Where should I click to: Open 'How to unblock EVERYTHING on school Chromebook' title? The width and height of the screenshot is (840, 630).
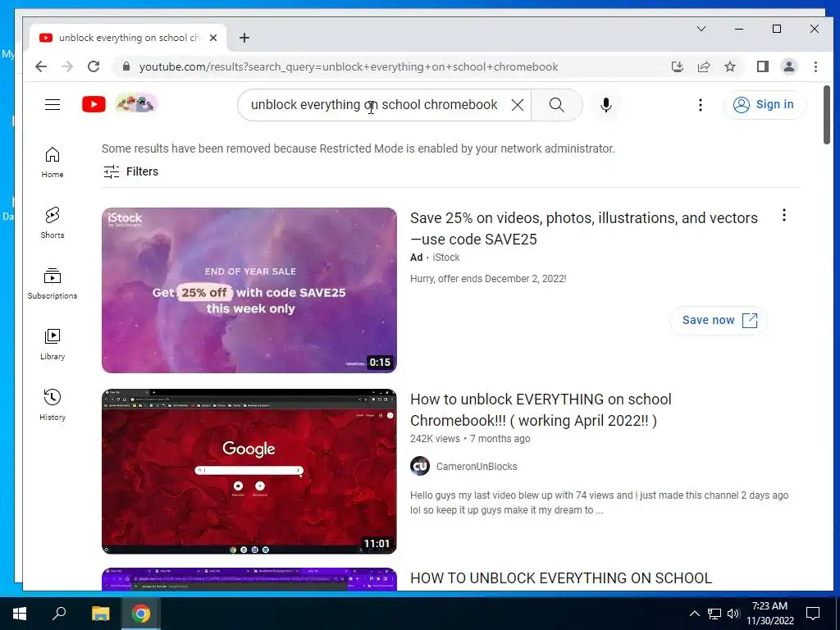(541, 410)
